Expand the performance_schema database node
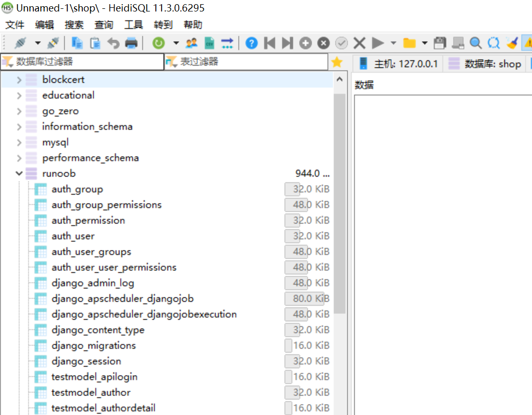 coord(19,158)
